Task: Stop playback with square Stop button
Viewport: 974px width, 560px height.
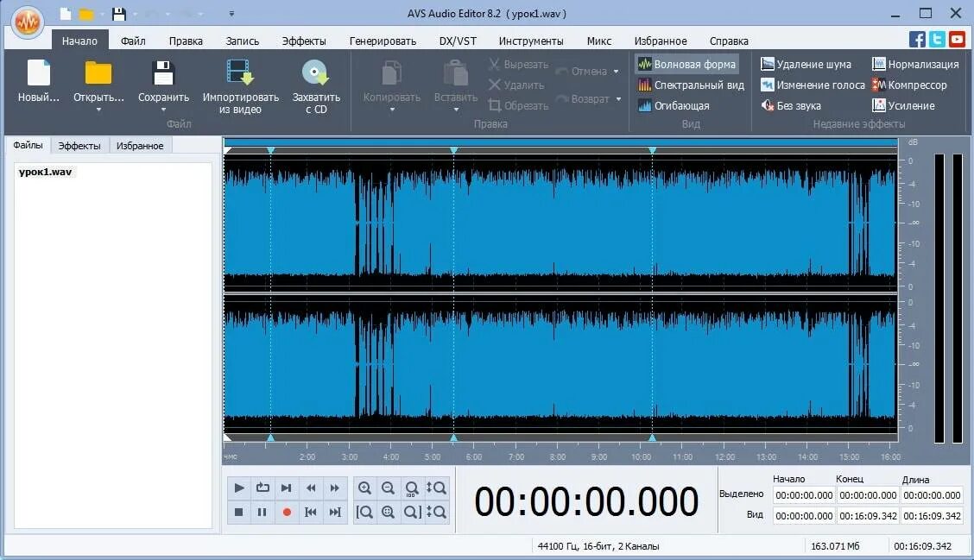Action: 238,513
